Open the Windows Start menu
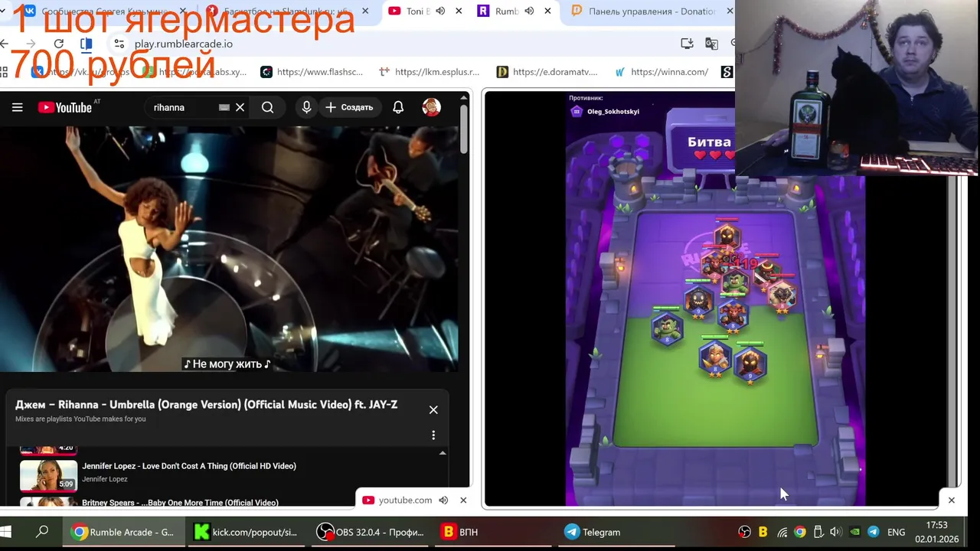Viewport: 980px width, 551px height. 6,532
